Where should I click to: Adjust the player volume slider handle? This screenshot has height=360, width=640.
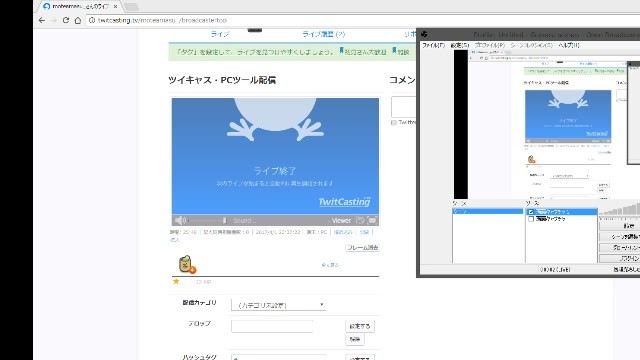coord(224,220)
